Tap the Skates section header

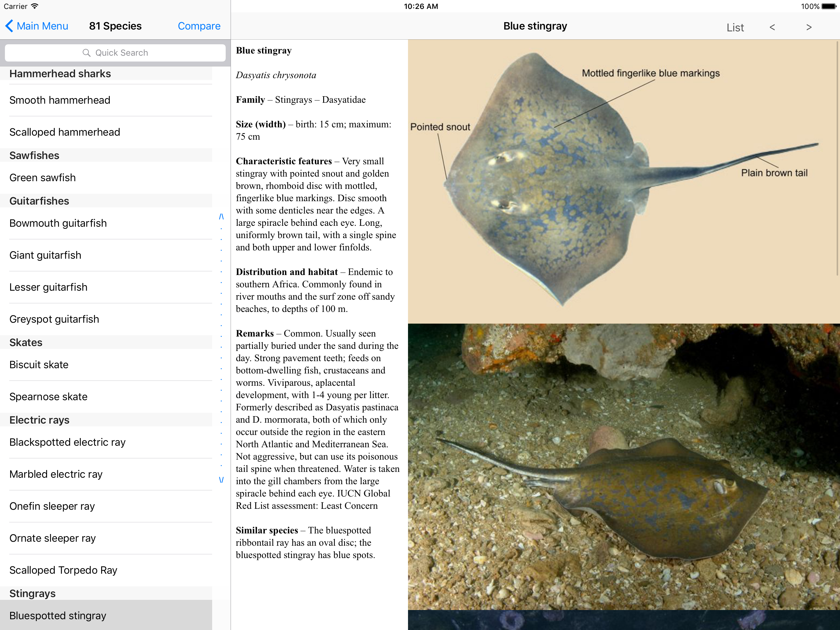[106, 342]
